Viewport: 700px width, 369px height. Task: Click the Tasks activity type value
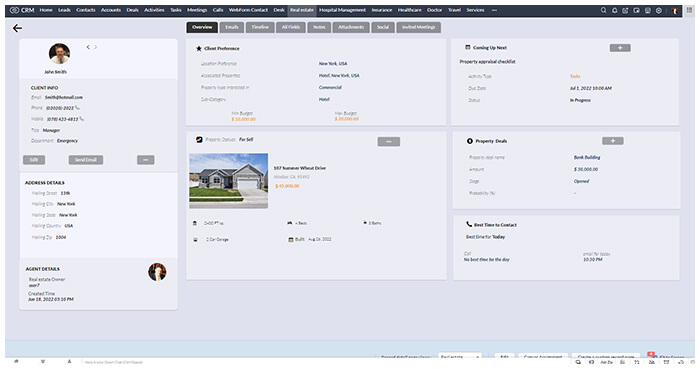(x=575, y=76)
